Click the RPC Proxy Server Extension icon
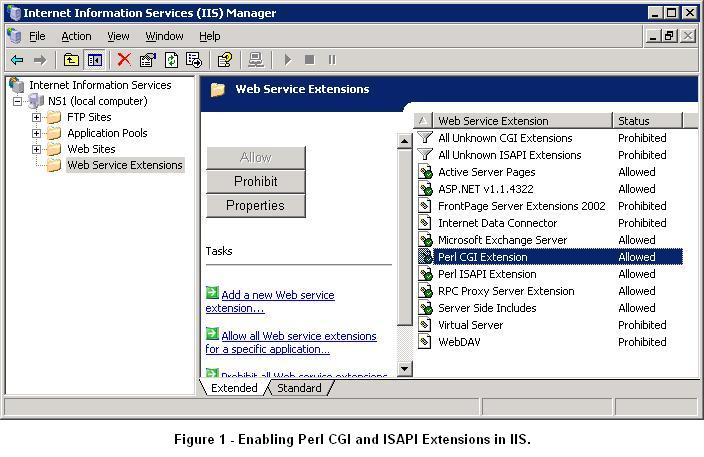 tap(425, 291)
